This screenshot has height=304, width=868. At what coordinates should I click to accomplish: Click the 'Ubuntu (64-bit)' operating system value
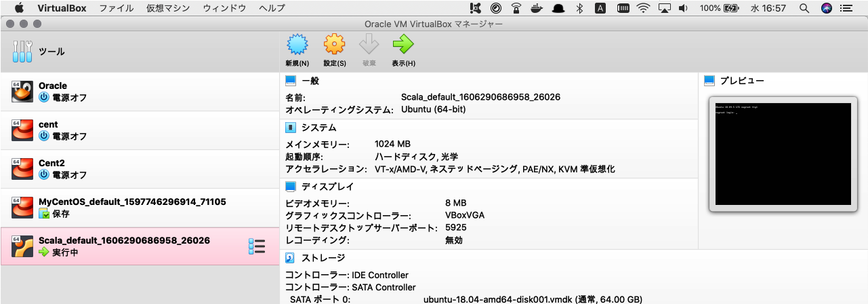[x=433, y=109]
